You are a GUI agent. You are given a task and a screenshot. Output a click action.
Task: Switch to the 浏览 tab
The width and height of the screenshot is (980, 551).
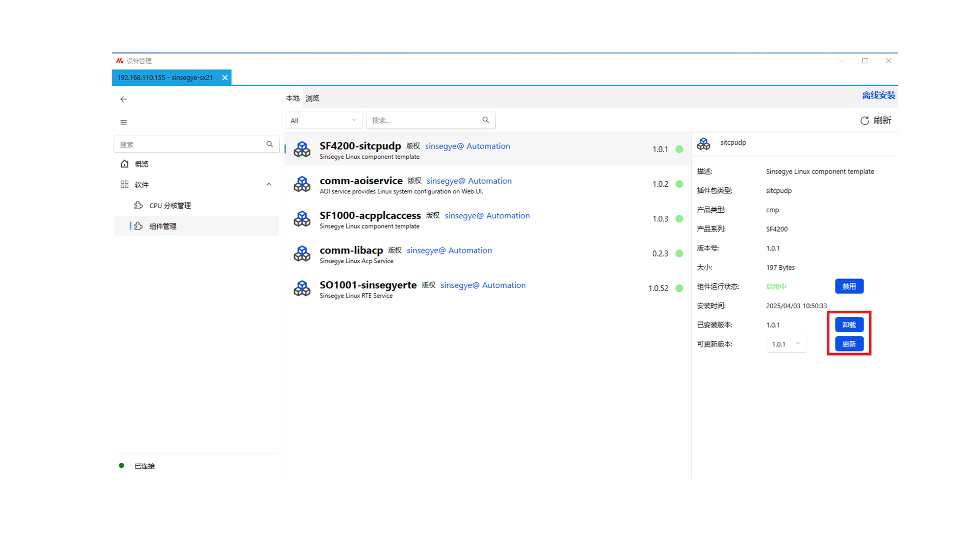click(312, 98)
